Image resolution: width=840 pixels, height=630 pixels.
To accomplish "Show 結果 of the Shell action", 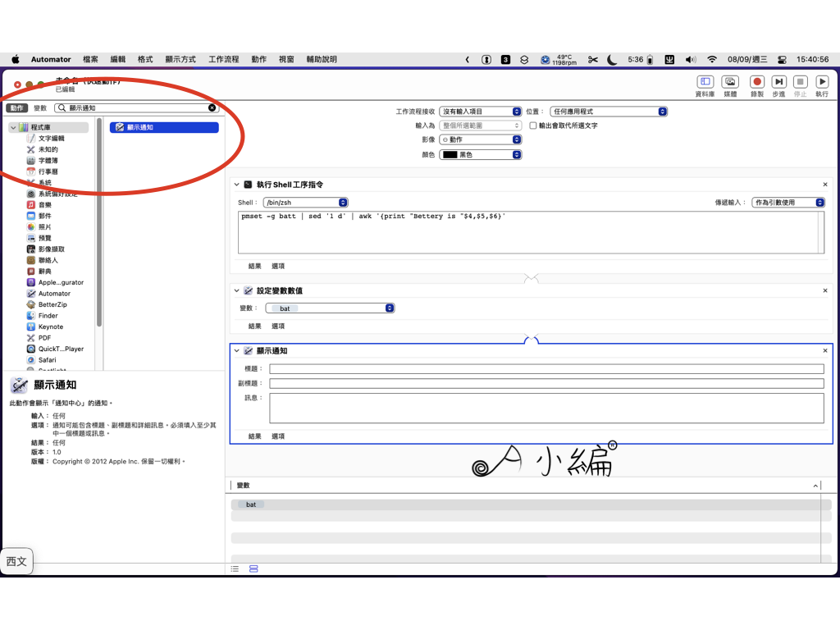I will [x=254, y=266].
